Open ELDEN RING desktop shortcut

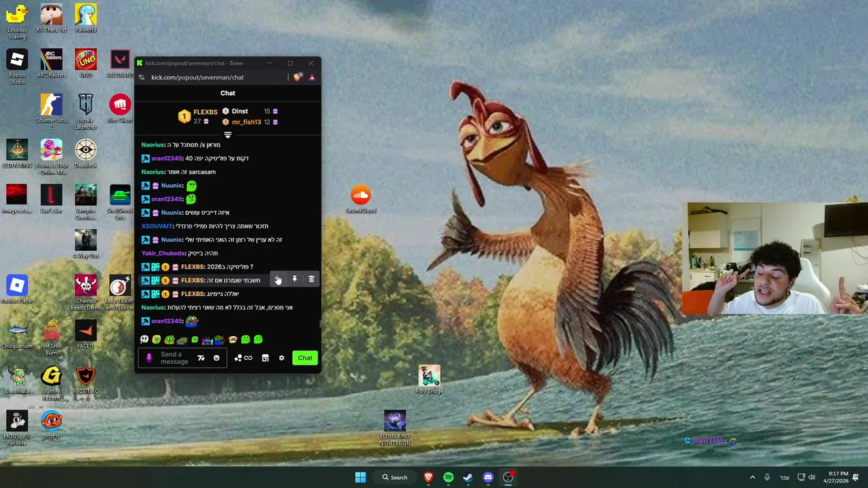coord(17,153)
